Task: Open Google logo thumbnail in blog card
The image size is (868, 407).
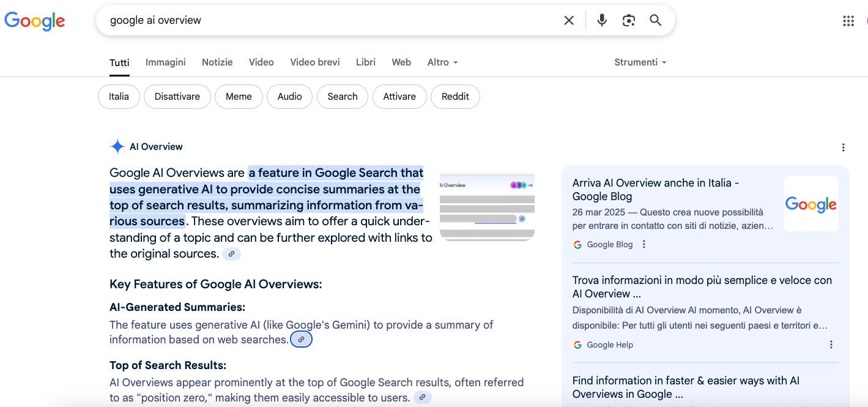Action: pyautogui.click(x=811, y=204)
